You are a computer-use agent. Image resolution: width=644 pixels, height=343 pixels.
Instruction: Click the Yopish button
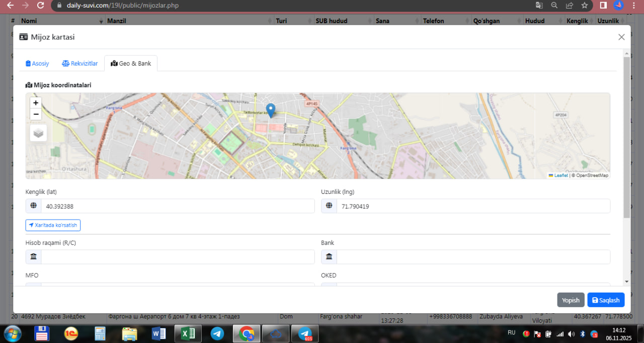(571, 300)
